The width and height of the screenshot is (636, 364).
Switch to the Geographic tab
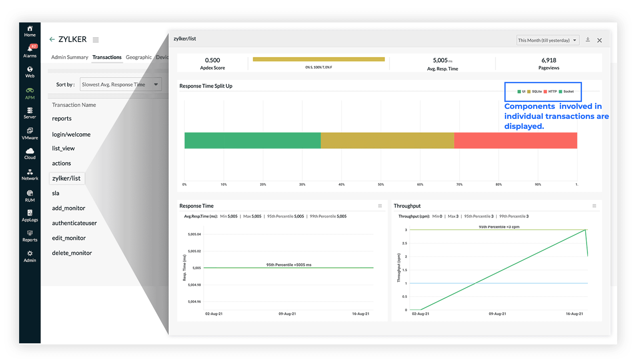(x=138, y=57)
